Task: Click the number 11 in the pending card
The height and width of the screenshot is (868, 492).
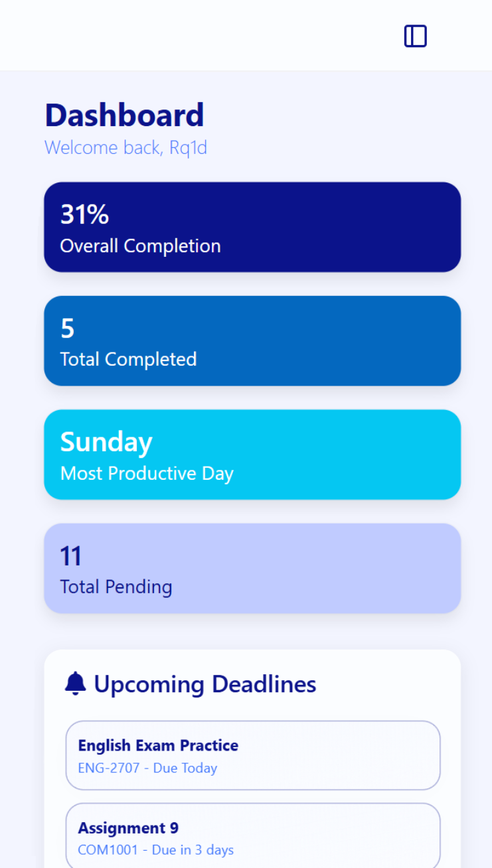Action: coord(70,556)
